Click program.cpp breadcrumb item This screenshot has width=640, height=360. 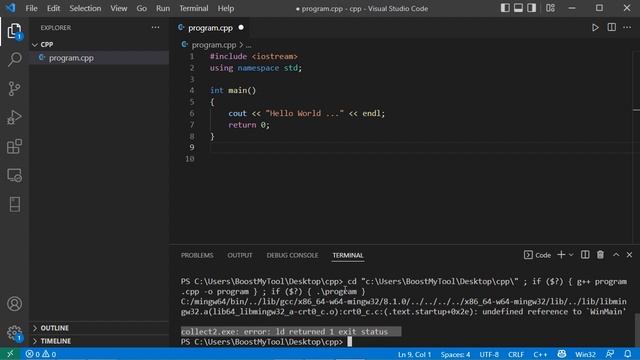213,44
